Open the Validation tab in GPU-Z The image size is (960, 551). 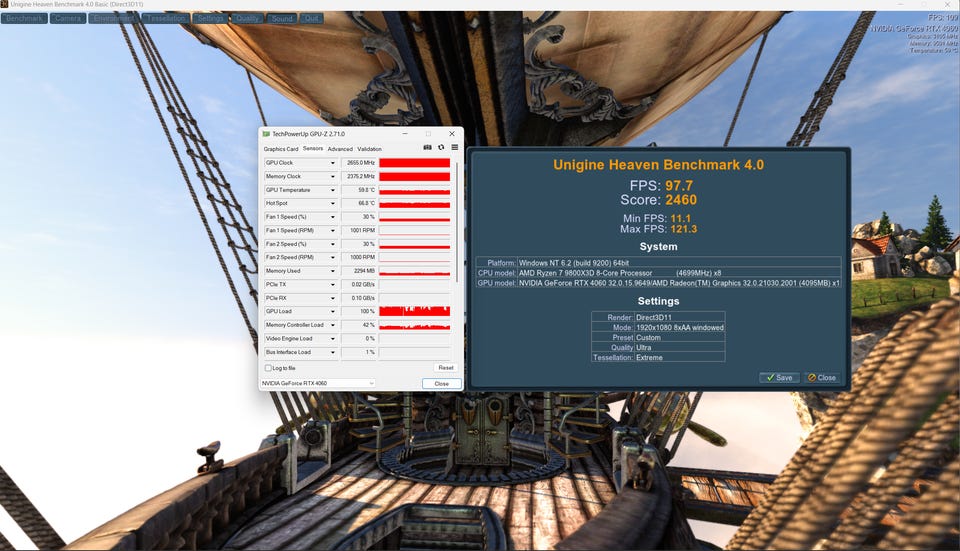(369, 149)
